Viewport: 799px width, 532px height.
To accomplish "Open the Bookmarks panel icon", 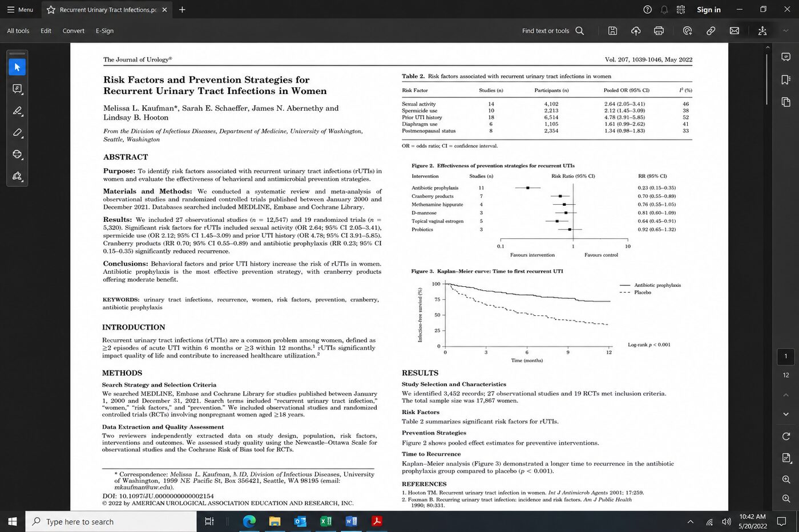I will click(x=786, y=80).
